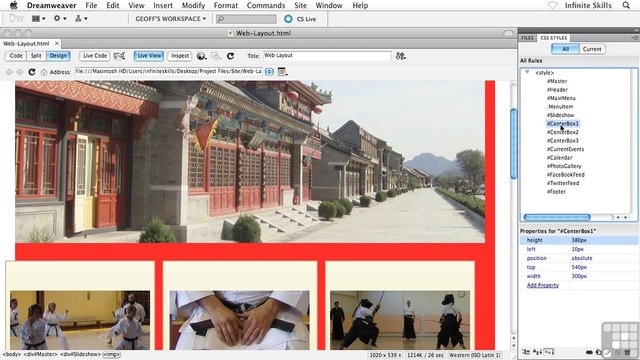Show All rules in CSS Styles
Viewport: 640px width, 360px height.
coord(565,49)
